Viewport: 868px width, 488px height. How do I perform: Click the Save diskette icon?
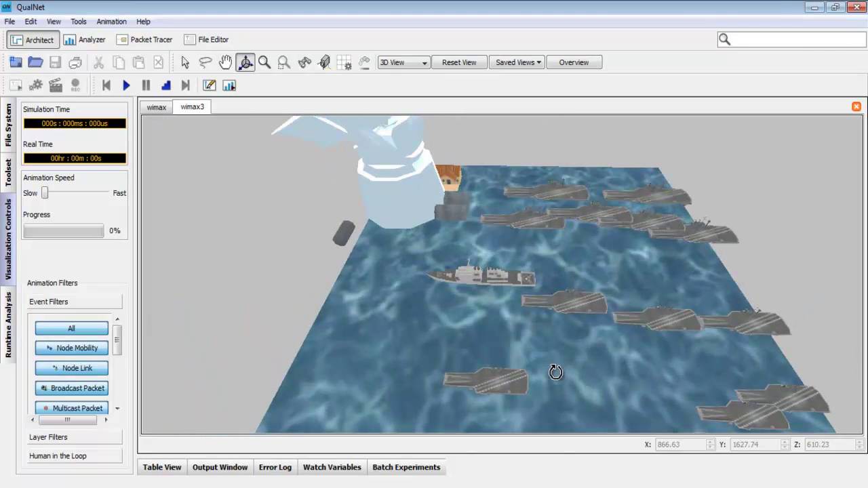pos(56,62)
